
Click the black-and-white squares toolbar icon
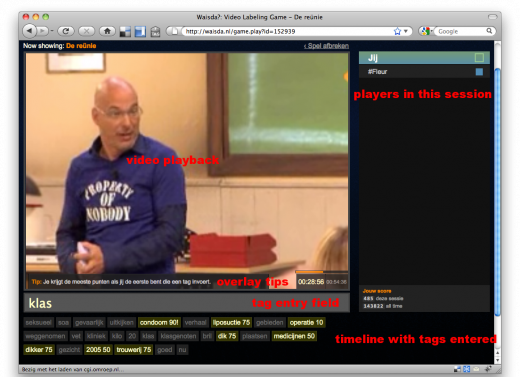coord(125,32)
